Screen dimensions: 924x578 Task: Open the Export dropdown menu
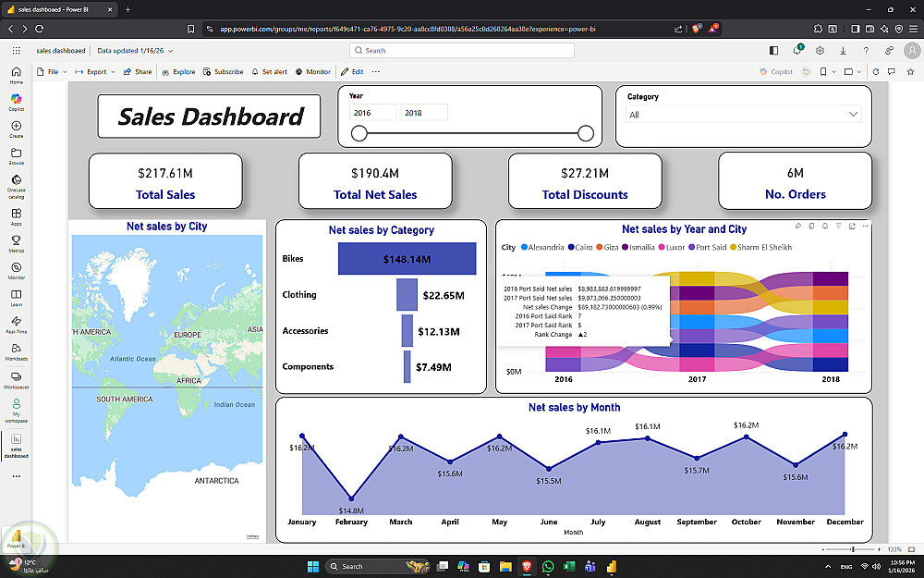click(95, 71)
